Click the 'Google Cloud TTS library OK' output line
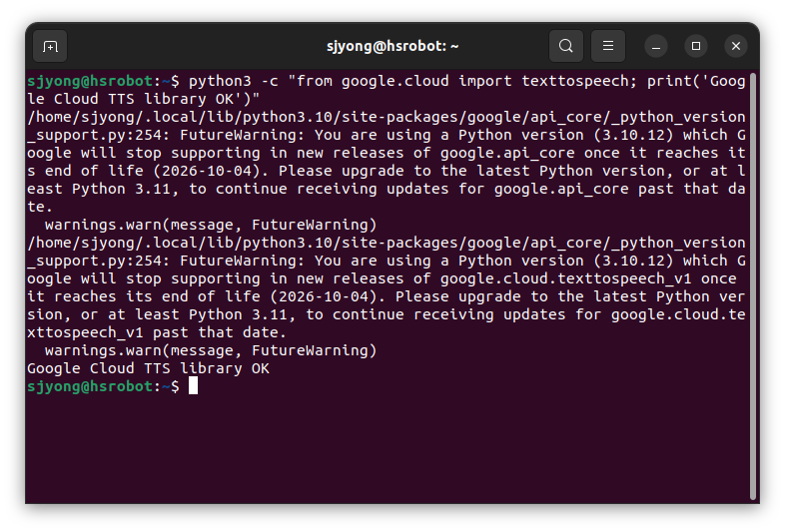 [x=148, y=369]
